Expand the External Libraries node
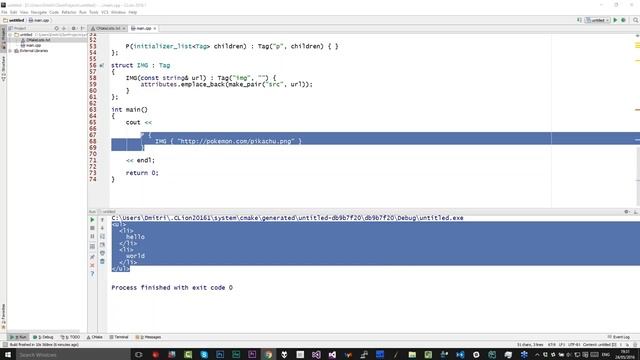Viewport: 640px width, 360px height. (x=10, y=51)
